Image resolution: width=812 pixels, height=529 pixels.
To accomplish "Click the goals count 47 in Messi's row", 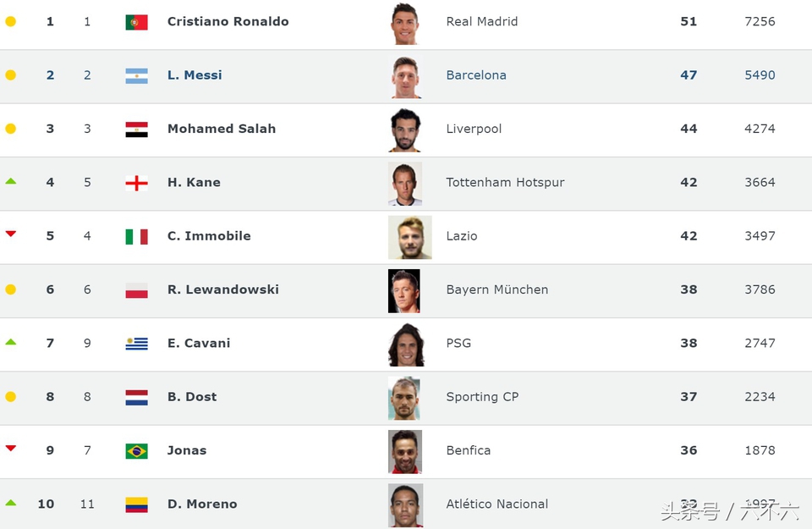I will (689, 75).
